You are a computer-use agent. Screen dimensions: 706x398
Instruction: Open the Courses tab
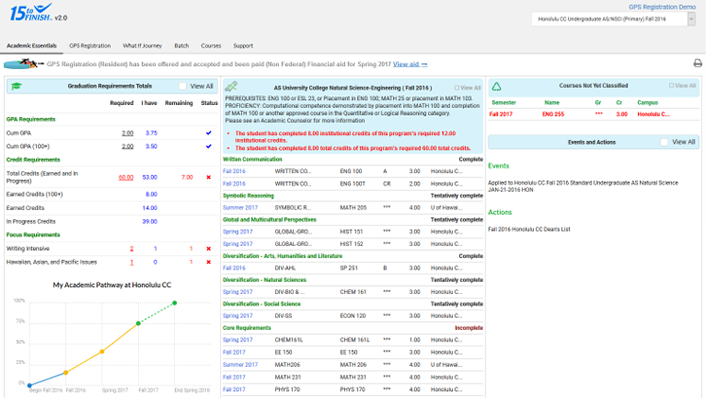211,45
